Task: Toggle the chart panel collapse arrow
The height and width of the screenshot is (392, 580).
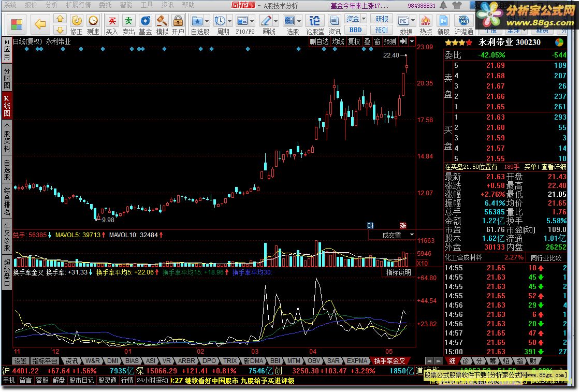Action: 403,41
